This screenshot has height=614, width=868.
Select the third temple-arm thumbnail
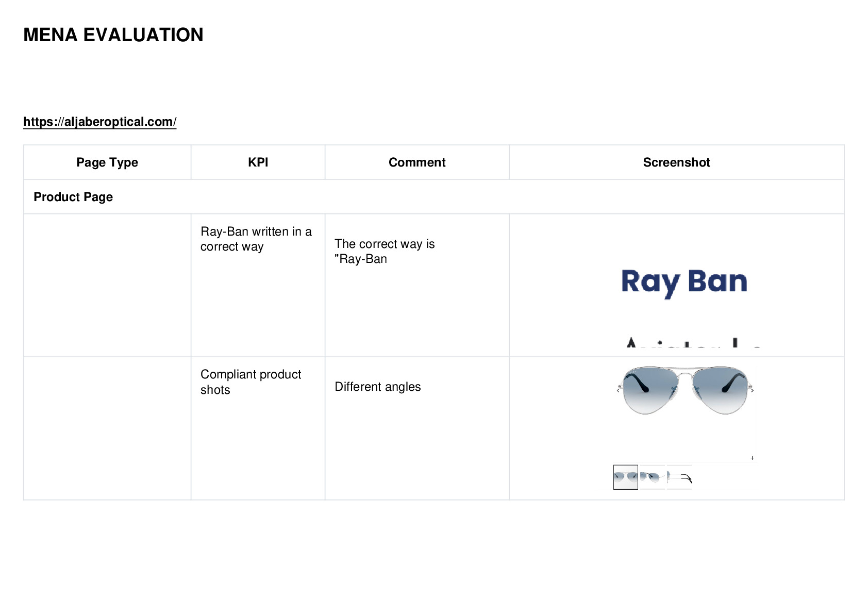[x=679, y=477]
